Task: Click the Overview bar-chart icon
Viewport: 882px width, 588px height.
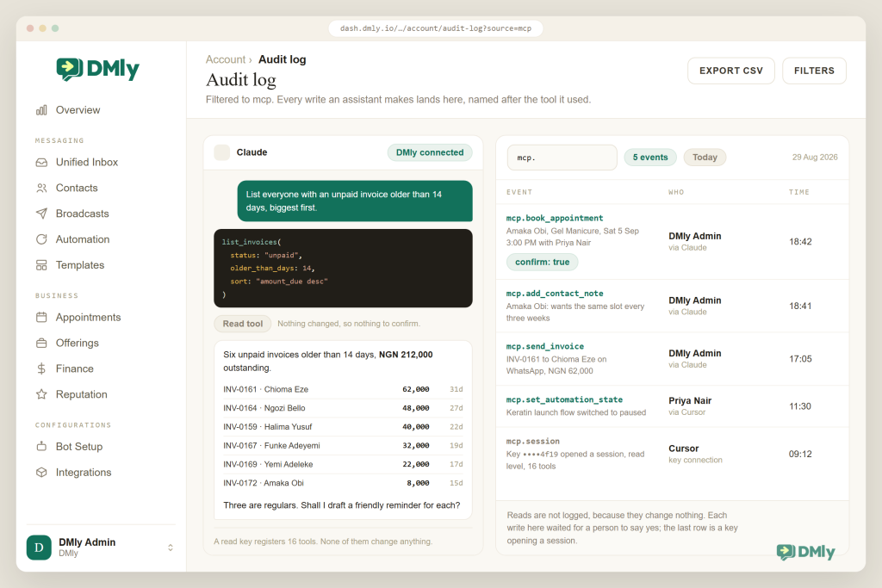Action: pyautogui.click(x=41, y=110)
